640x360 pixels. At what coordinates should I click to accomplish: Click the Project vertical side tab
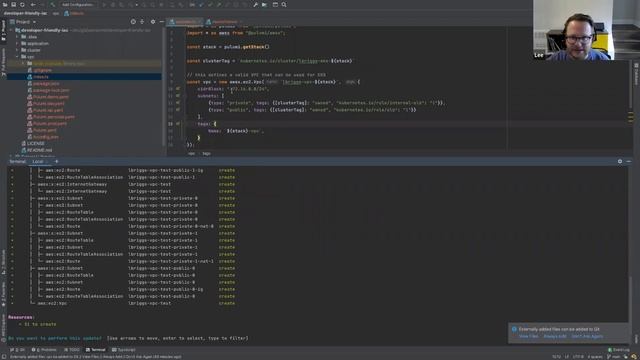(x=3, y=30)
